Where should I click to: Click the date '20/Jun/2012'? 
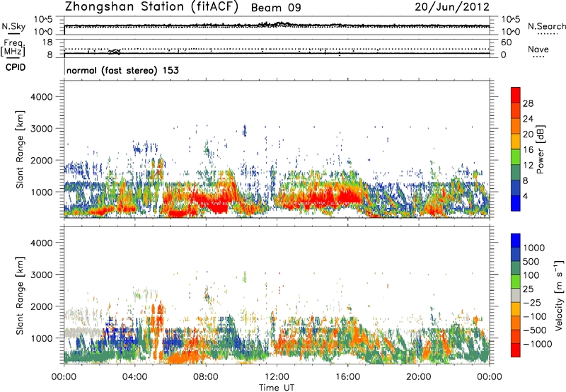(452, 7)
